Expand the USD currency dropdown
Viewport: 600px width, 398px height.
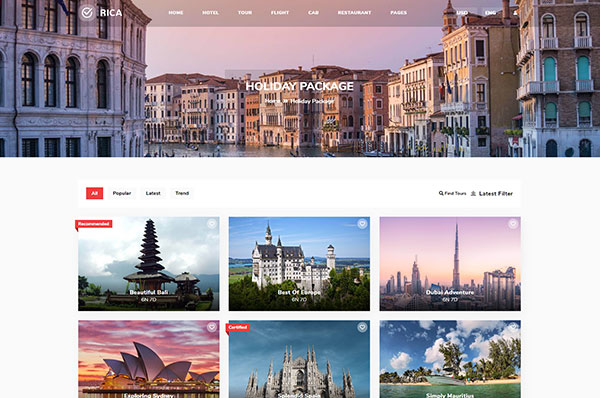tap(463, 13)
